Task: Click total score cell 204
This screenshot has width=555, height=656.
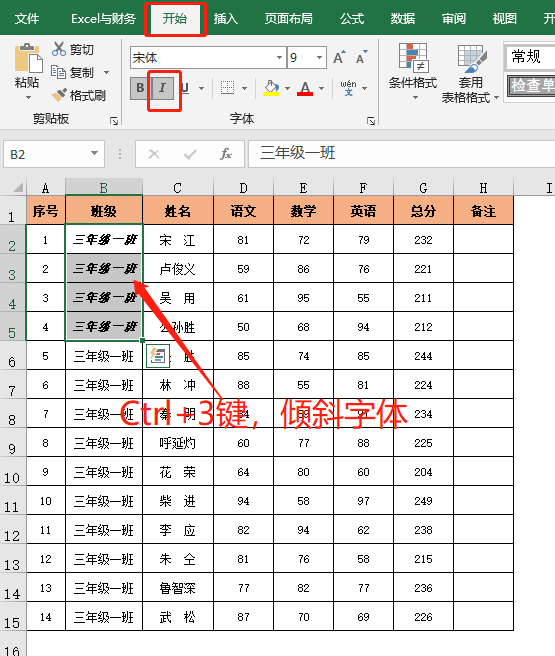Action: pyautogui.click(x=423, y=472)
